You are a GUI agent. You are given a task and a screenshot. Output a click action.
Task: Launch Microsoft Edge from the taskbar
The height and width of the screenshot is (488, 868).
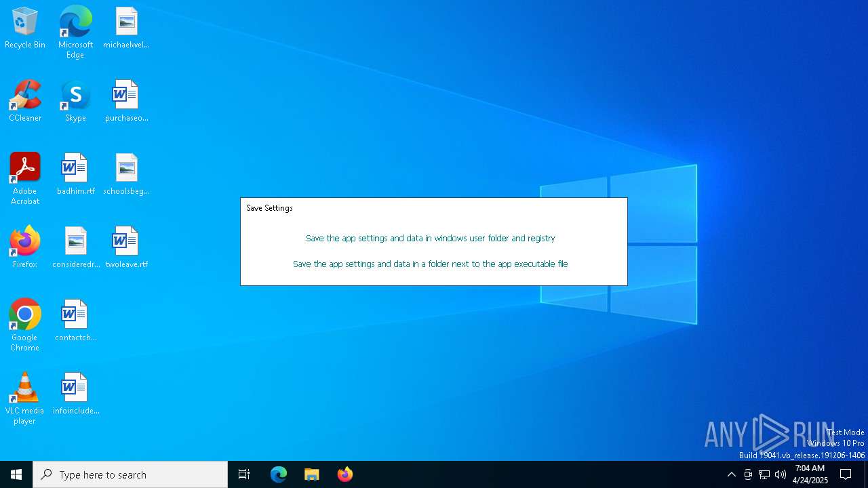pyautogui.click(x=279, y=474)
